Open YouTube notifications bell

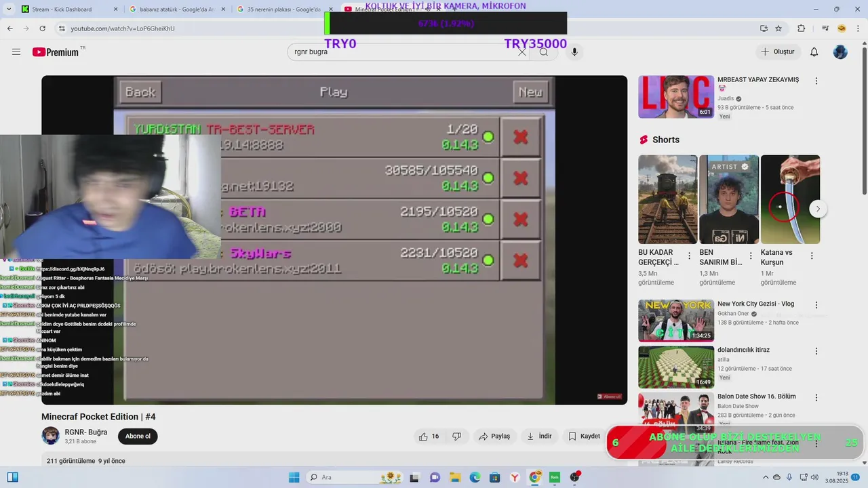[814, 52]
